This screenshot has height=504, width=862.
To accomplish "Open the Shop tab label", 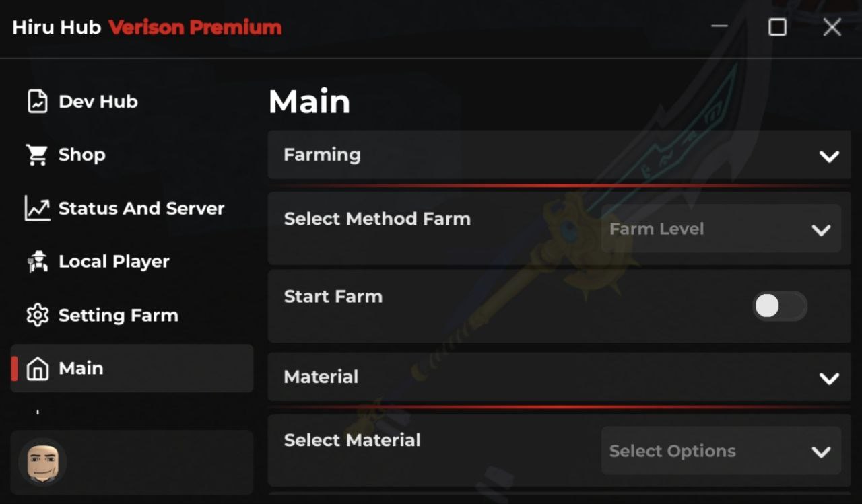I will click(81, 155).
